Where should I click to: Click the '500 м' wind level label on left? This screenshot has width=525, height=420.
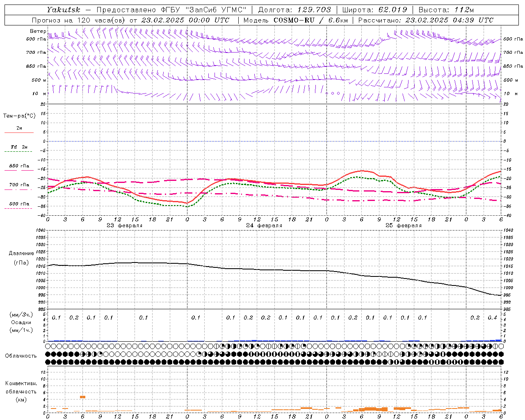coord(39,80)
